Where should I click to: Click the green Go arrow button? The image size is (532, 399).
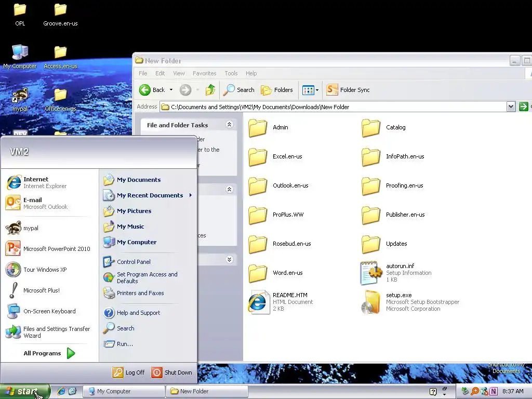pyautogui.click(x=524, y=107)
